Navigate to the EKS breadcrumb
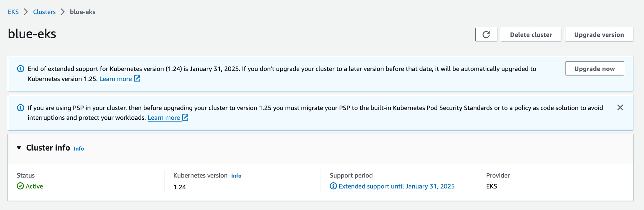Image resolution: width=644 pixels, height=210 pixels. tap(13, 12)
